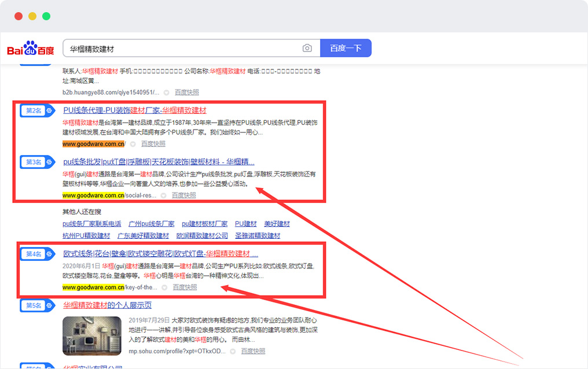Click highlighted URL www.goodware.com.cn/social-res
Screen dimensions: 588x369
(109, 195)
